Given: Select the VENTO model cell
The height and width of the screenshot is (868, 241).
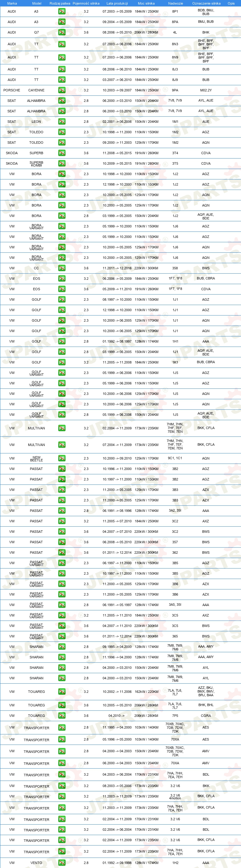Looking at the screenshot, I should 36,863.
